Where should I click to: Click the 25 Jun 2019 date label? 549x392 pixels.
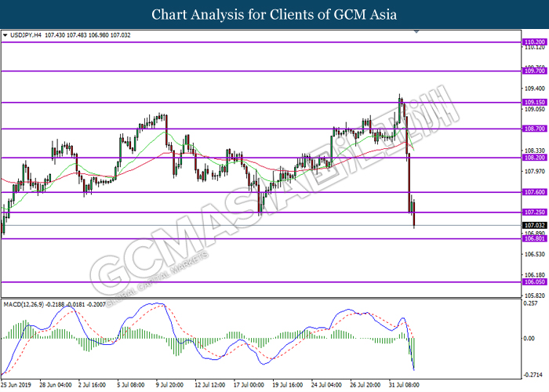16,385
